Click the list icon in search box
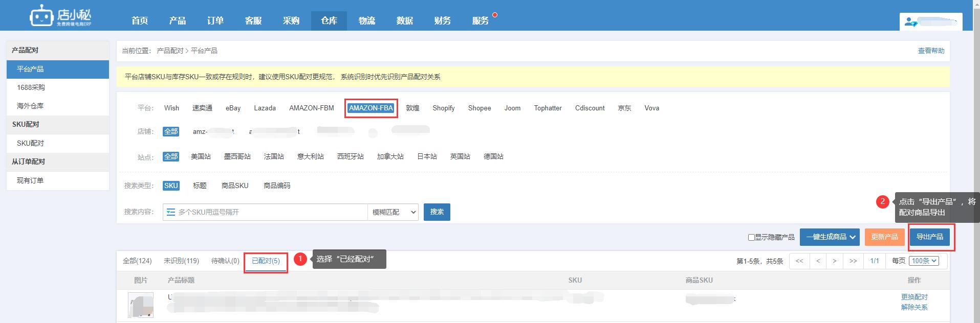 coord(171,212)
